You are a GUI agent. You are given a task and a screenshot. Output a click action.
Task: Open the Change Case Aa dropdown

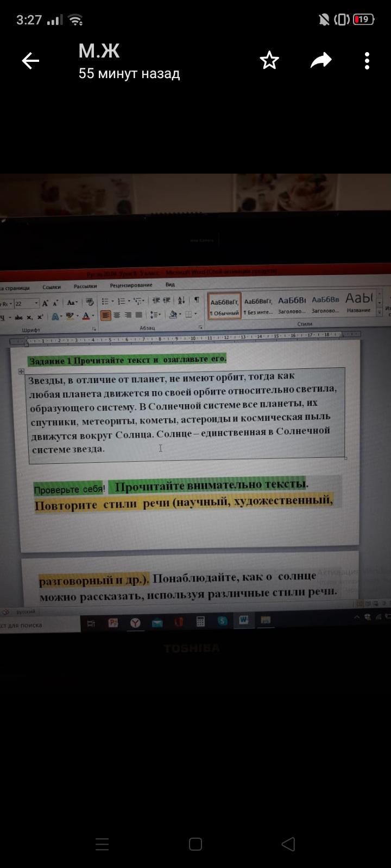pyautogui.click(x=72, y=303)
